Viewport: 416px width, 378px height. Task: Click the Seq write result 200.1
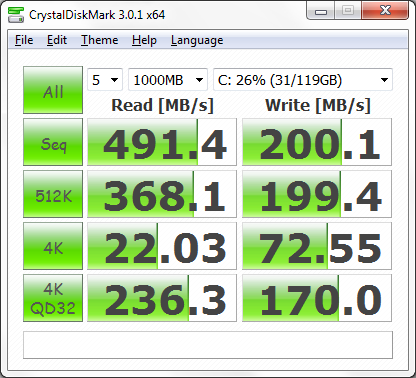pos(317,142)
